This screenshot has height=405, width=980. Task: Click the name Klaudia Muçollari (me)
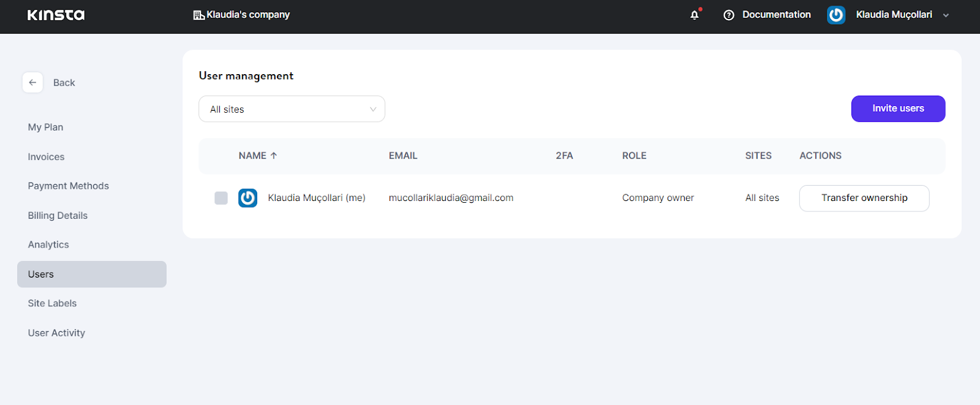tap(317, 198)
